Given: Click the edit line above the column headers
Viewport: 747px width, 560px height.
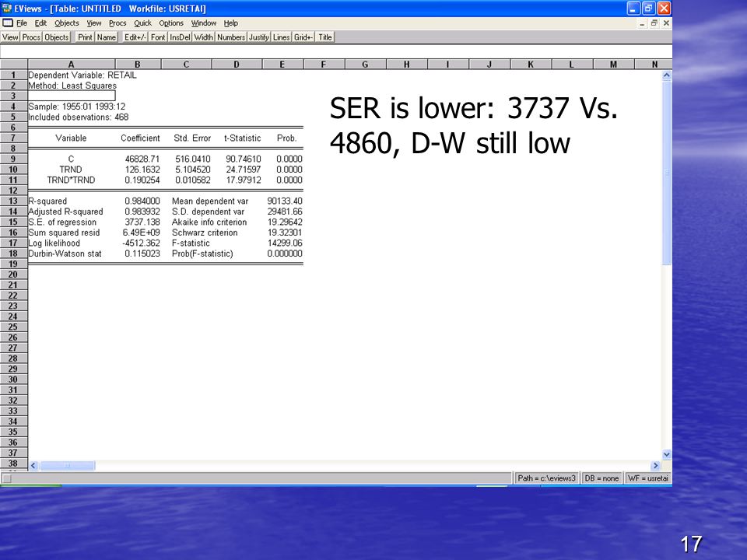Looking at the screenshot, I should 336,51.
